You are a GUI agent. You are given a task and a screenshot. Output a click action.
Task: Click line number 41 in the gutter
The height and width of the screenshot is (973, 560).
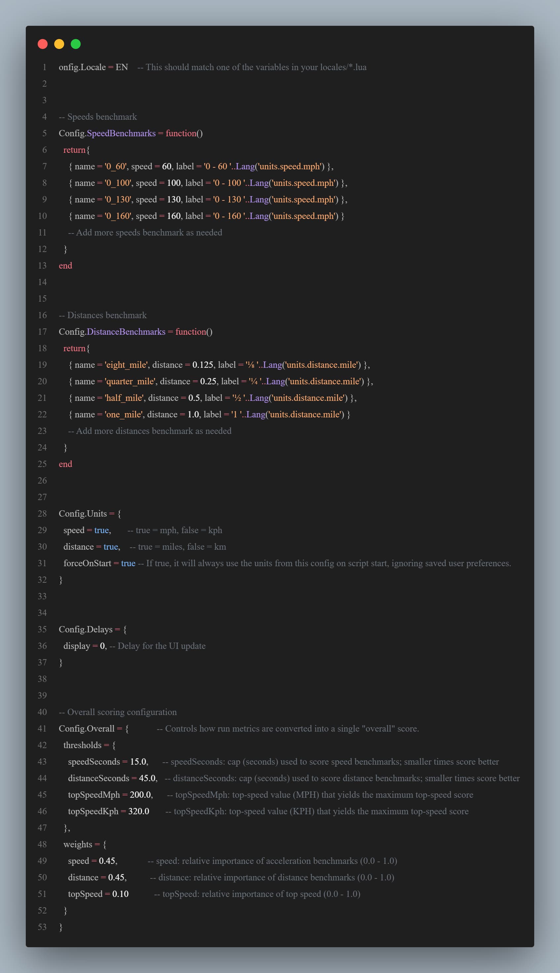pyautogui.click(x=42, y=728)
